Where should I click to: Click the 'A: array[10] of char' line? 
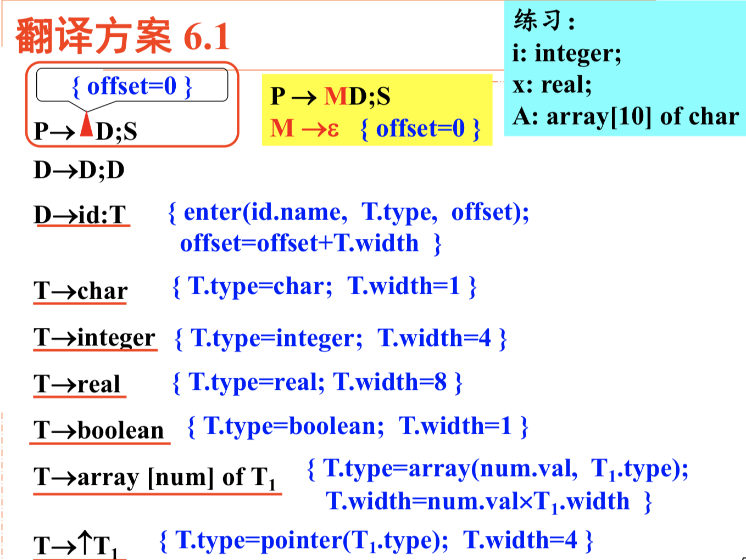pyautogui.click(x=625, y=116)
